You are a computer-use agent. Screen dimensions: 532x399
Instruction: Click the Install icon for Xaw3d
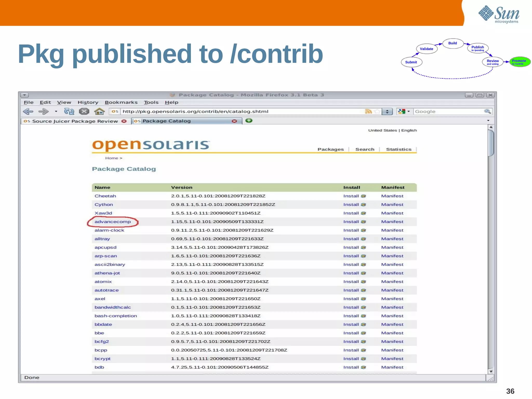(363, 213)
